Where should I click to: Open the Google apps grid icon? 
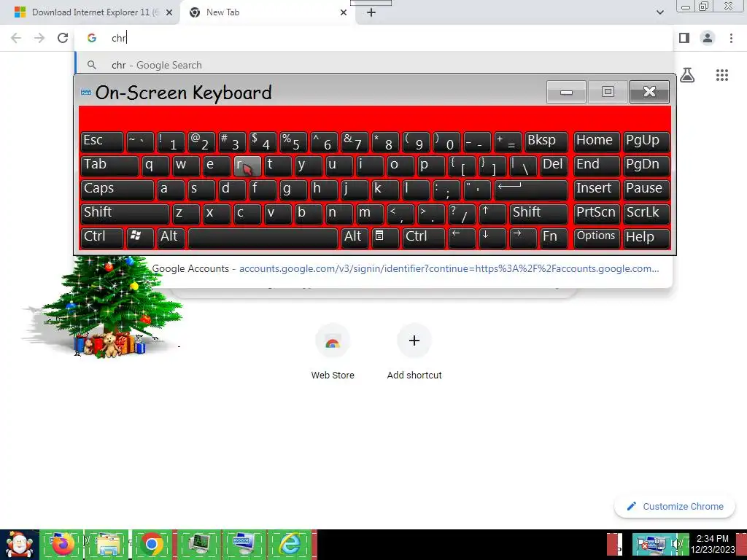click(721, 75)
